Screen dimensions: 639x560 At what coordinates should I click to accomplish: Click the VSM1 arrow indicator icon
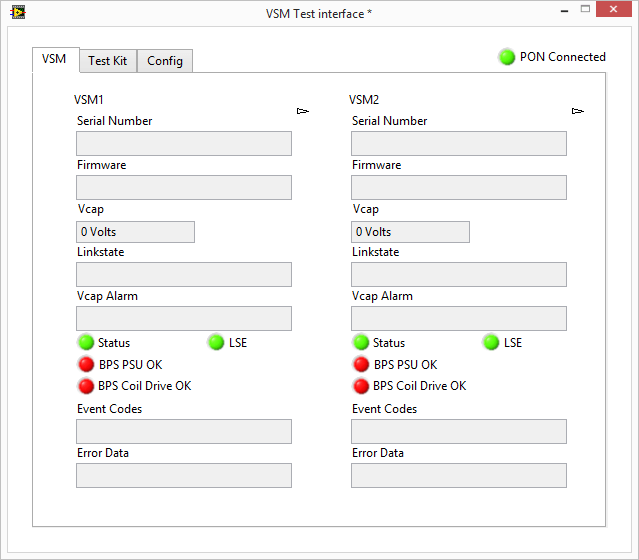pyautogui.click(x=303, y=111)
